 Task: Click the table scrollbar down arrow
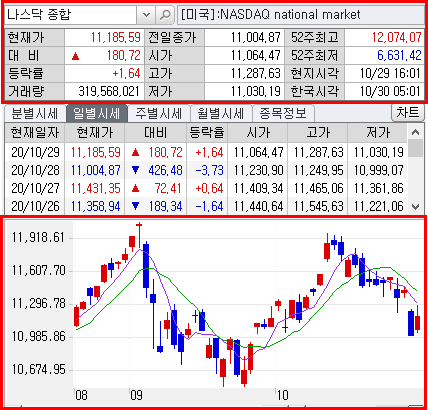[415, 207]
